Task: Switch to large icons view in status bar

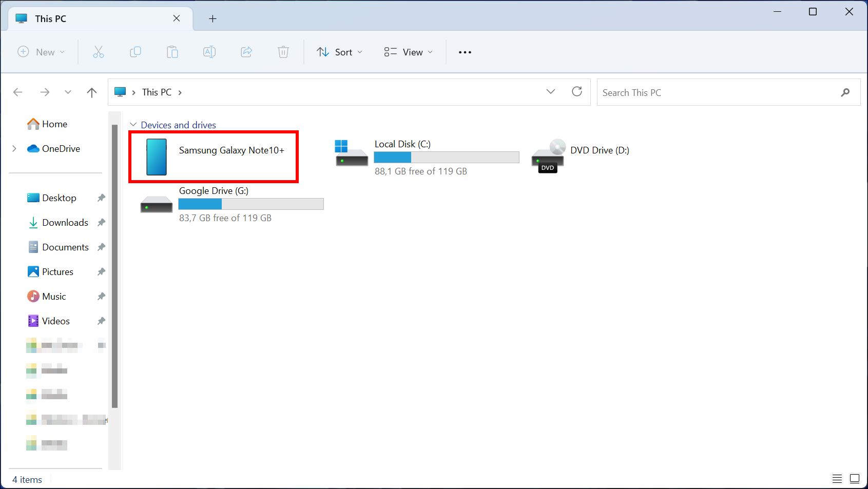Action: click(x=855, y=479)
